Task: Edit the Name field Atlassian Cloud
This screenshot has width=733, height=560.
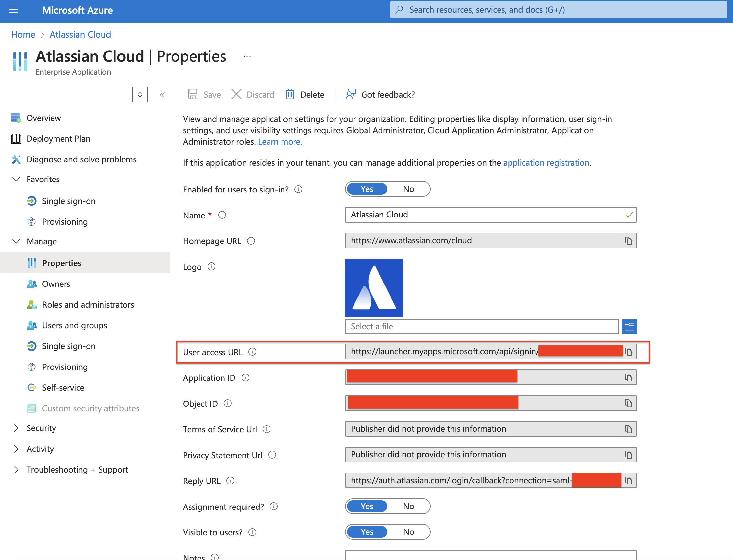Action: (x=491, y=215)
